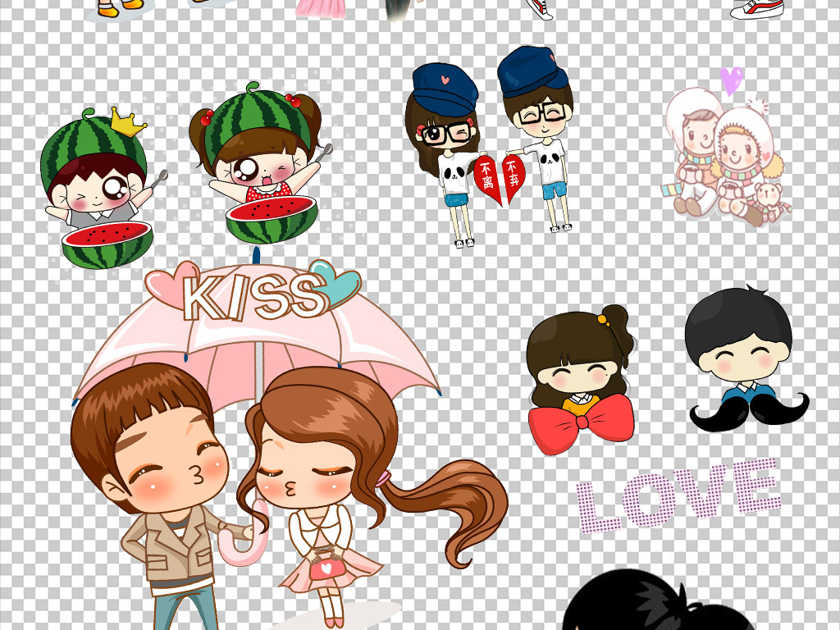Select the dotted purple LOVE text
Screen dimensions: 840x630
(x=677, y=496)
